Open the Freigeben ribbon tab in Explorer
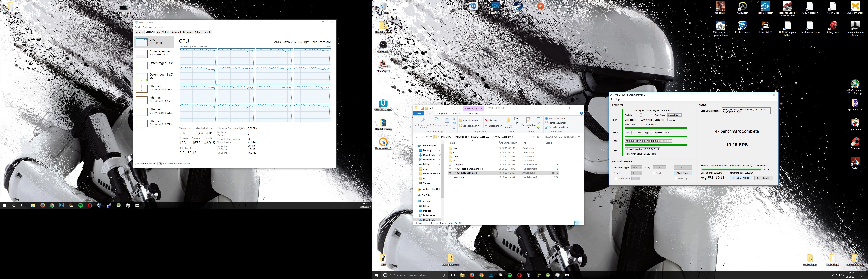 coord(442,114)
